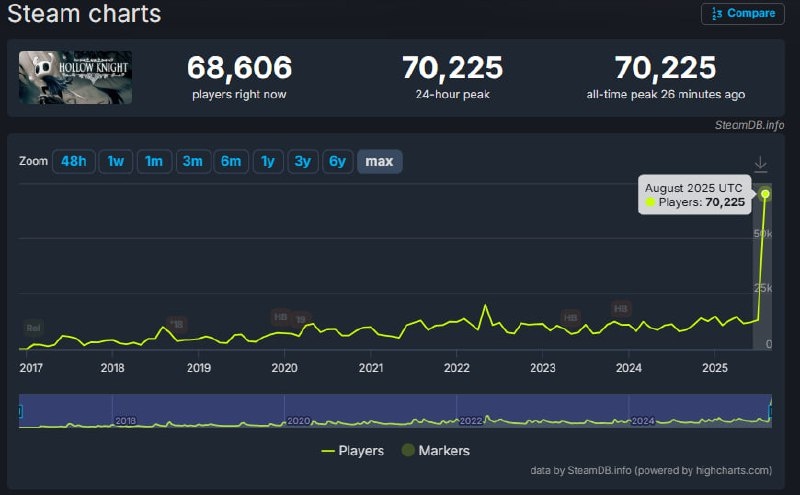
Task: Click the 2023 x-axis label
Action: (543, 368)
